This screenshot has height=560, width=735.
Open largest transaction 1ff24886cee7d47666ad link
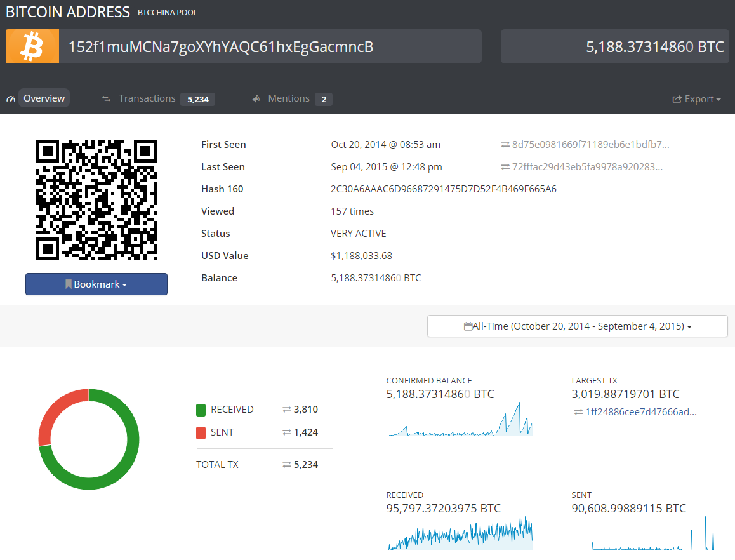tap(641, 412)
